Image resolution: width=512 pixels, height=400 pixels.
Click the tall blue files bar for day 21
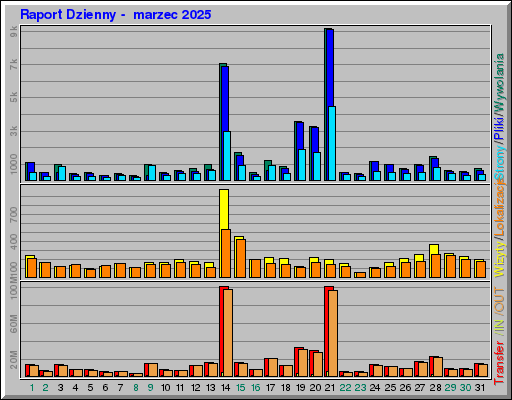click(x=330, y=68)
